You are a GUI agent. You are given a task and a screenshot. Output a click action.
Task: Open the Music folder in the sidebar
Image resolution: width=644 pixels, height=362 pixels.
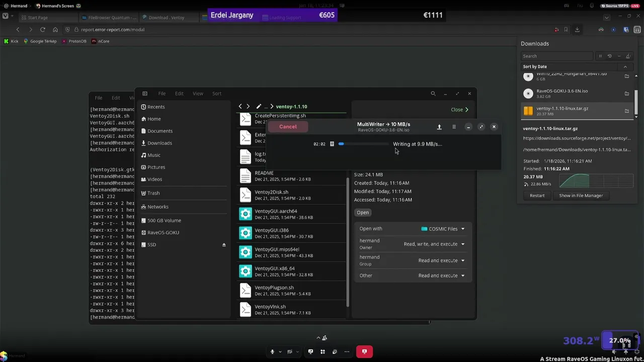pyautogui.click(x=183, y=155)
